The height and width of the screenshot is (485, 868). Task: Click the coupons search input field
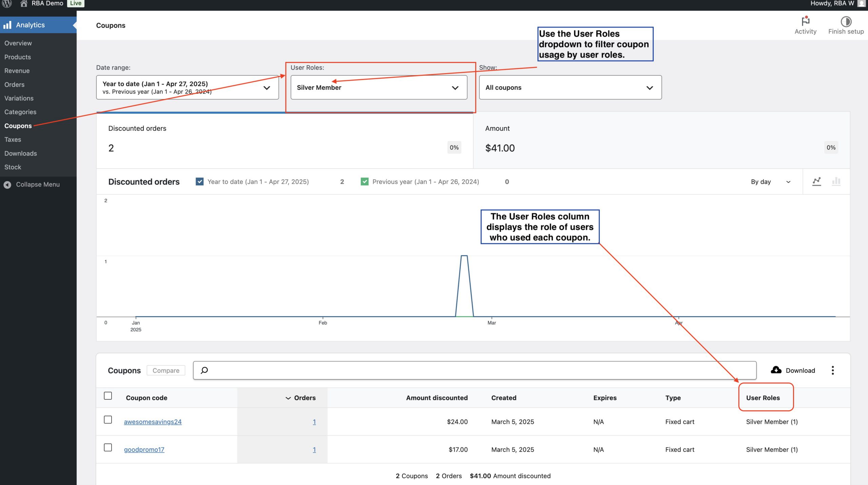(x=475, y=370)
